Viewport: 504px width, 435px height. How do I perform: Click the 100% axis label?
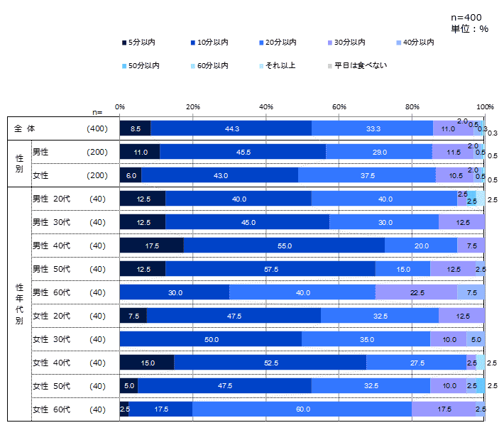tap(486, 106)
